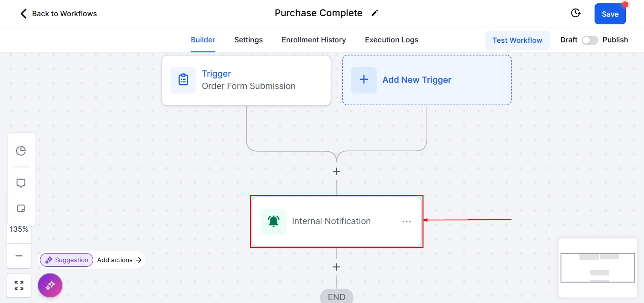Click the Internal Notification bell icon

point(274,222)
